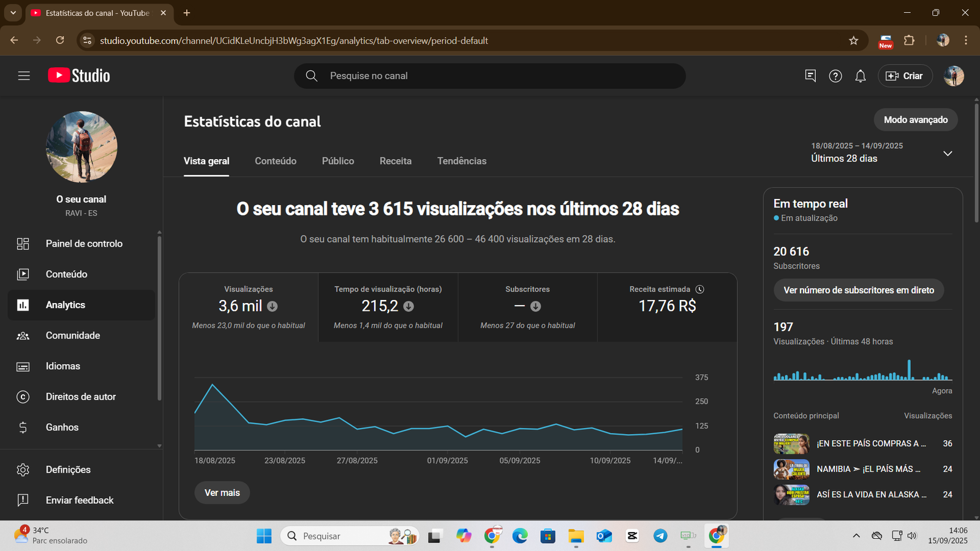Open the hamburger navigation menu

click(24, 76)
